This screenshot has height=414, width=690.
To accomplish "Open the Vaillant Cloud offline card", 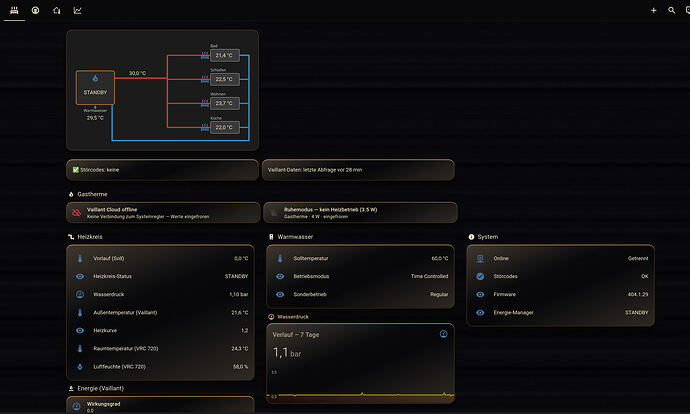I will click(163, 213).
